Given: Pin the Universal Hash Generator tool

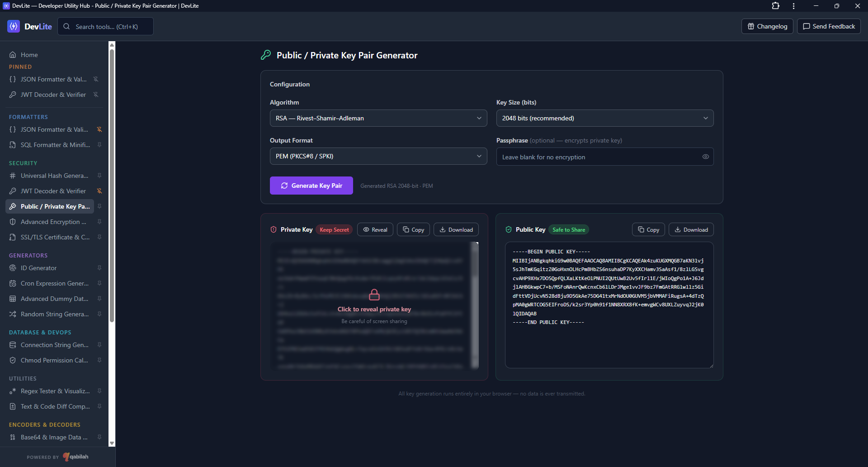Looking at the screenshot, I should pyautogui.click(x=99, y=176).
